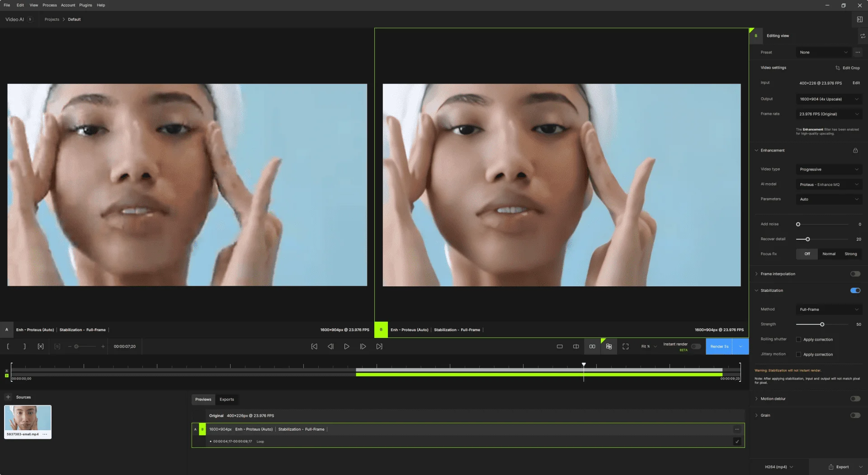The width and height of the screenshot is (868, 475).
Task: Open the AI model dropdown
Action: 829,185
